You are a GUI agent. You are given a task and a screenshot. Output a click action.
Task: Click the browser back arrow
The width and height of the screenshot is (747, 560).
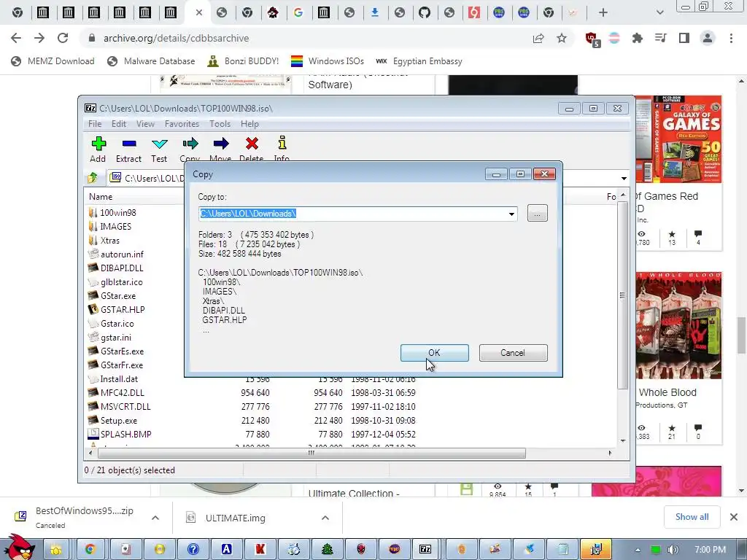16,38
